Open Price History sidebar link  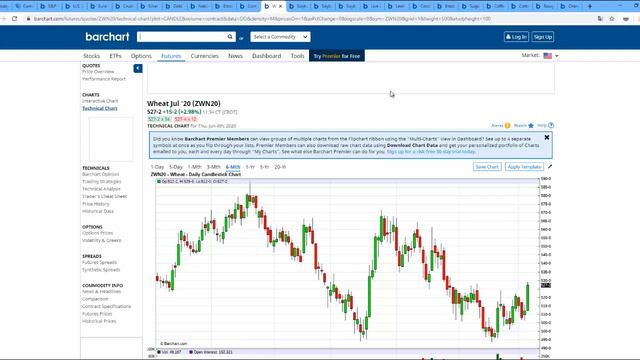(x=96, y=204)
